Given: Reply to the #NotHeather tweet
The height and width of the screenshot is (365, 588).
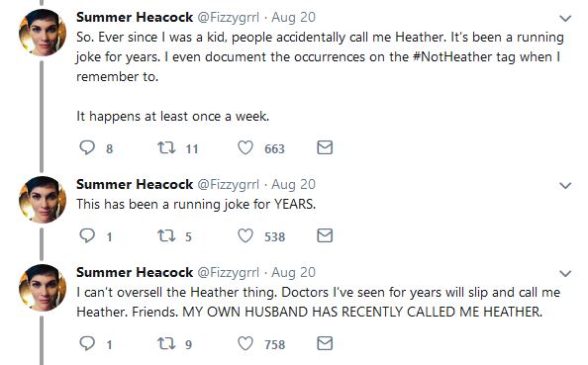Looking at the screenshot, I should (x=87, y=147).
